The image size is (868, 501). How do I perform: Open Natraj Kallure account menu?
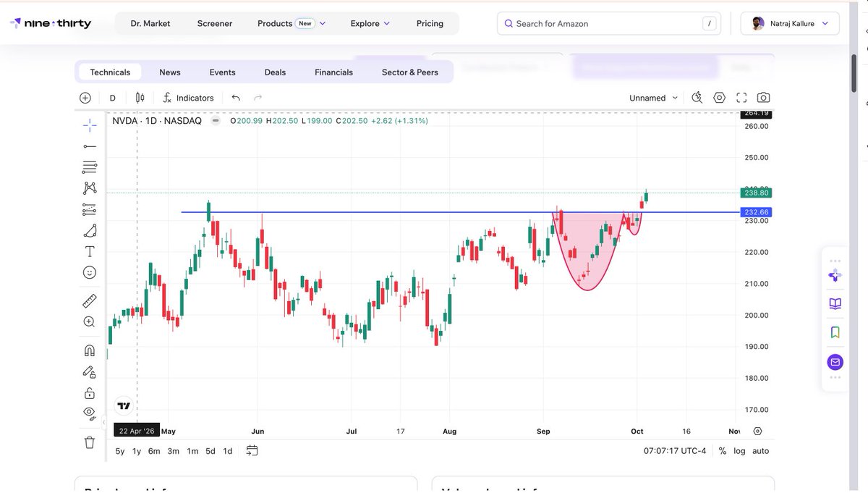click(790, 23)
